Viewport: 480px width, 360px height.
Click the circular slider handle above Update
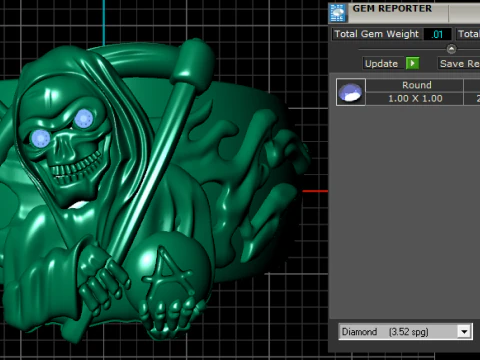(x=451, y=49)
